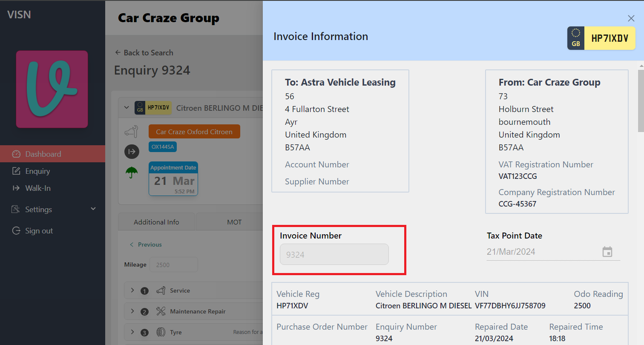Click the green umbrella icon

(x=132, y=172)
